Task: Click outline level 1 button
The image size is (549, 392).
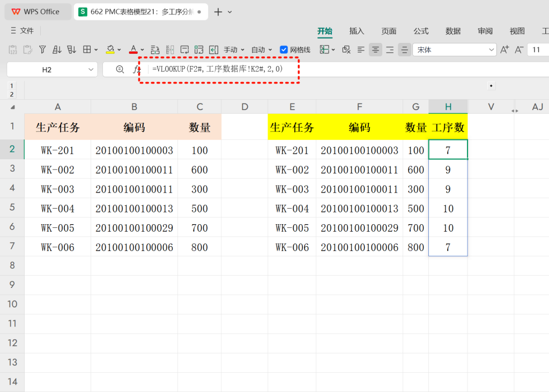Action: coord(12,86)
